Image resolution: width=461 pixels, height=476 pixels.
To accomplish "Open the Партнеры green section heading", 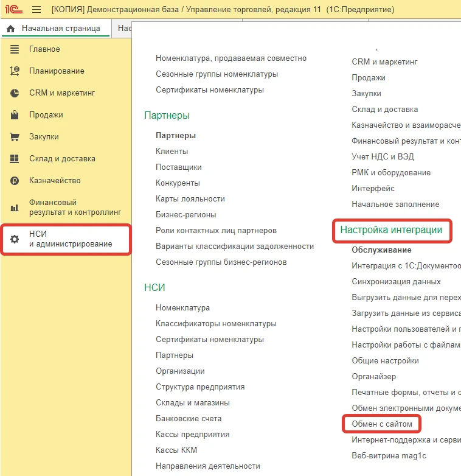I will tap(167, 115).
